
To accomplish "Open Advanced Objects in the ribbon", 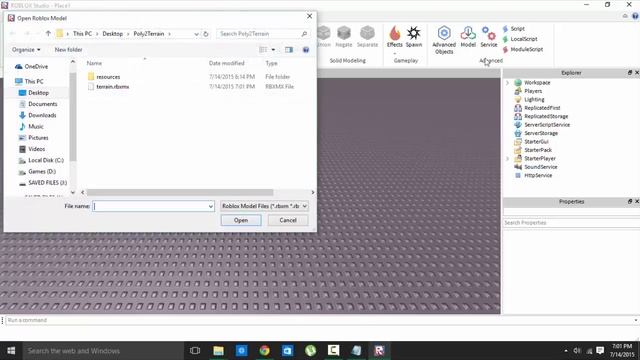I will pos(444,40).
